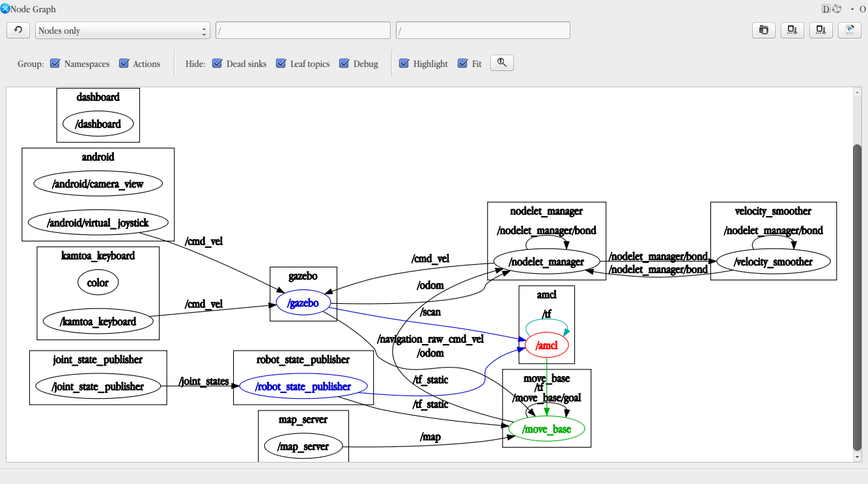Disable the Highlight checkbox
This screenshot has height=484, width=868.
click(x=404, y=64)
